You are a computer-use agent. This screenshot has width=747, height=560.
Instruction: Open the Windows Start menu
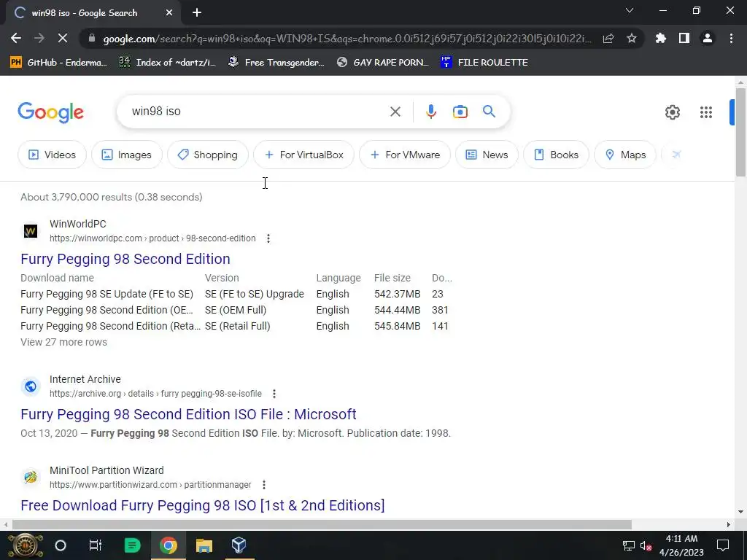26,545
